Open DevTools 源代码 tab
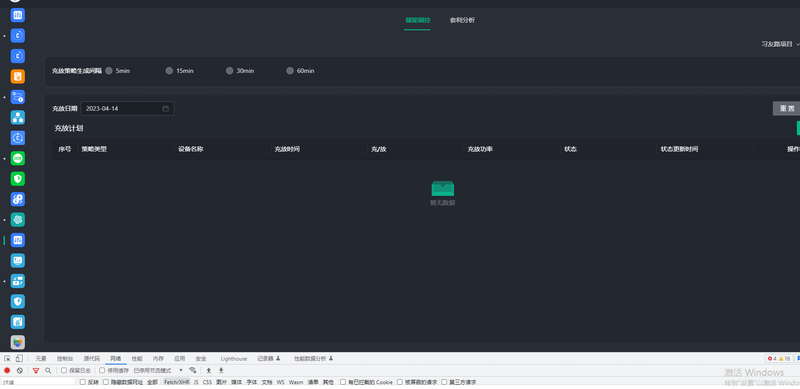The image size is (800, 389). coord(92,359)
